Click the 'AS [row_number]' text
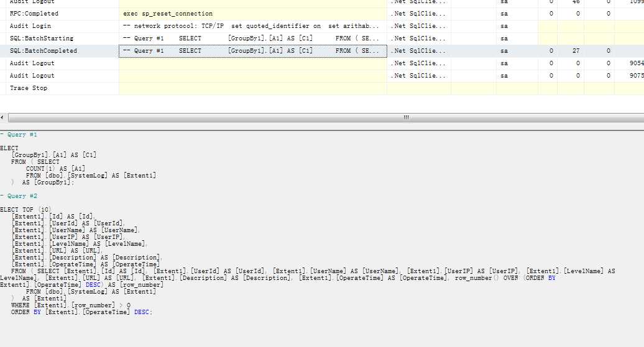This screenshot has width=644, height=347. (x=136, y=285)
